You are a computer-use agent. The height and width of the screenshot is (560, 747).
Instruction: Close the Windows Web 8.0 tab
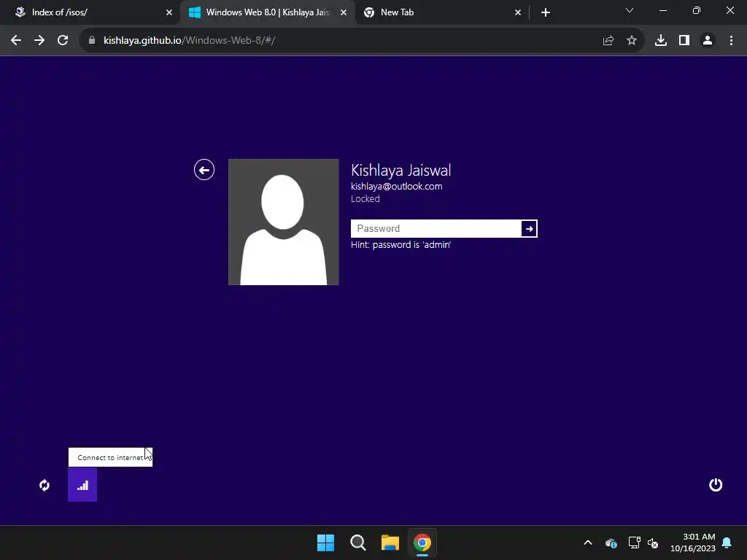[x=344, y=12]
